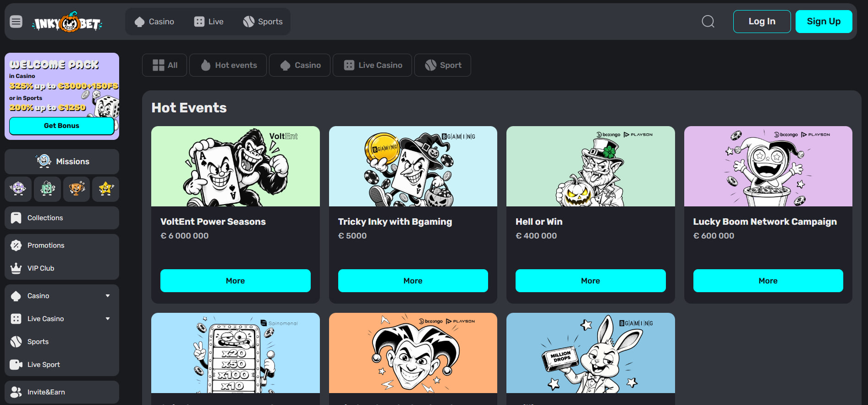
Task: Select the Hot events filter tab
Action: coord(228,65)
